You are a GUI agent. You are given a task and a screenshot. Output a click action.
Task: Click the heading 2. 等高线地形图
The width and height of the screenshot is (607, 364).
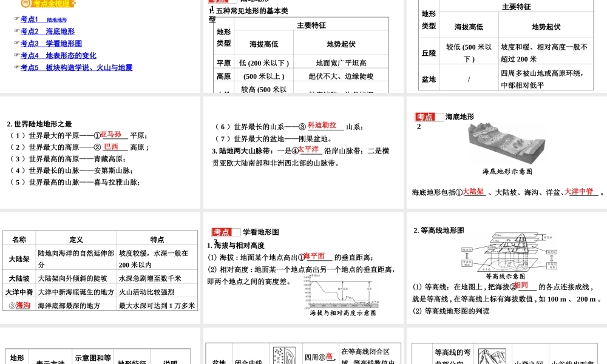pos(439,230)
